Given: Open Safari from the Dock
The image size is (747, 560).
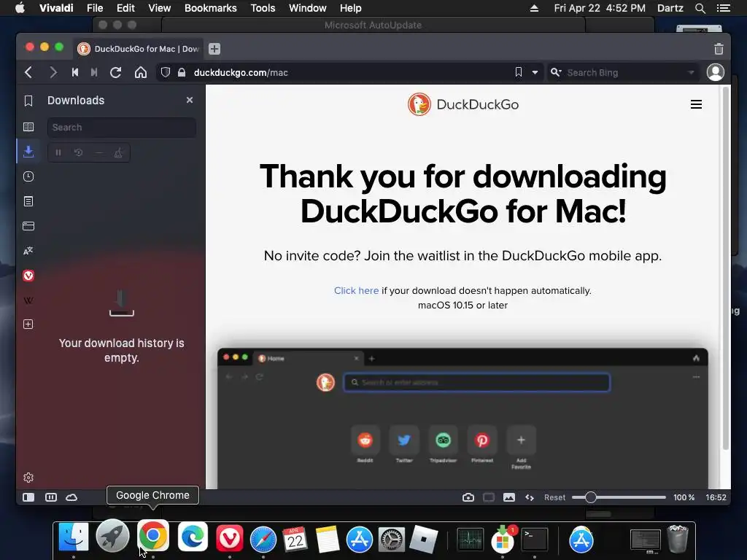Looking at the screenshot, I should [263, 540].
